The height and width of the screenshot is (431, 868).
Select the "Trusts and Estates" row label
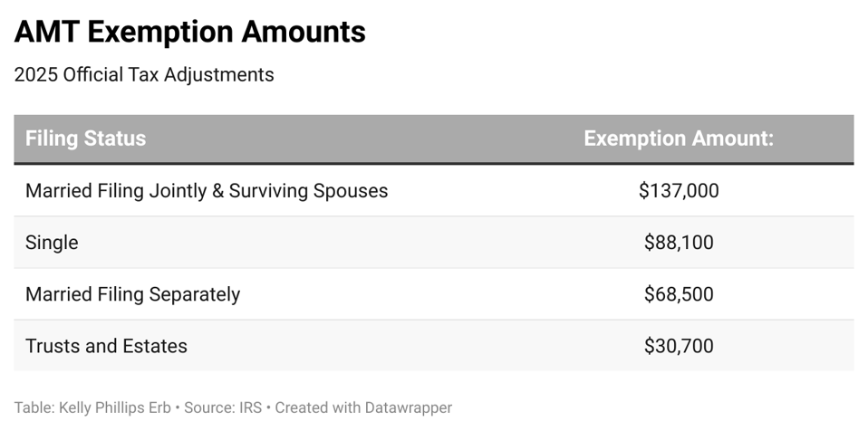click(x=106, y=346)
